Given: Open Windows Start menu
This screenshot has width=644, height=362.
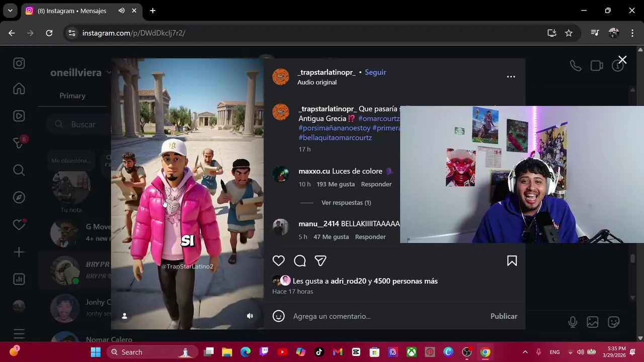Looking at the screenshot, I should pyautogui.click(x=96, y=352).
